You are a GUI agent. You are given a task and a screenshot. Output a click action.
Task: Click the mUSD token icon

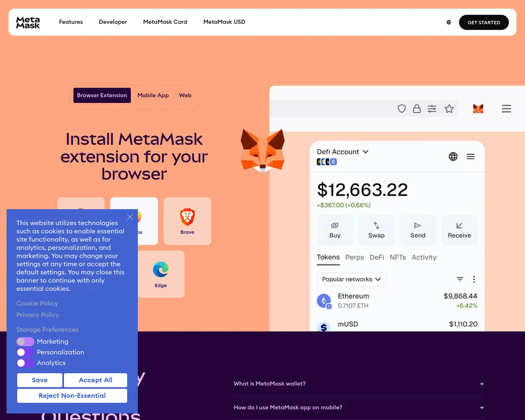[x=324, y=326]
